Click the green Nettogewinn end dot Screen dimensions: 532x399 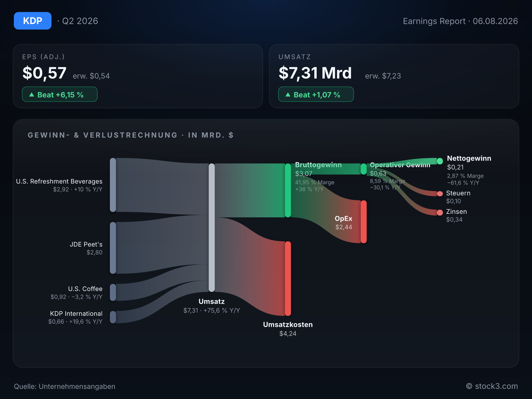pyautogui.click(x=440, y=161)
